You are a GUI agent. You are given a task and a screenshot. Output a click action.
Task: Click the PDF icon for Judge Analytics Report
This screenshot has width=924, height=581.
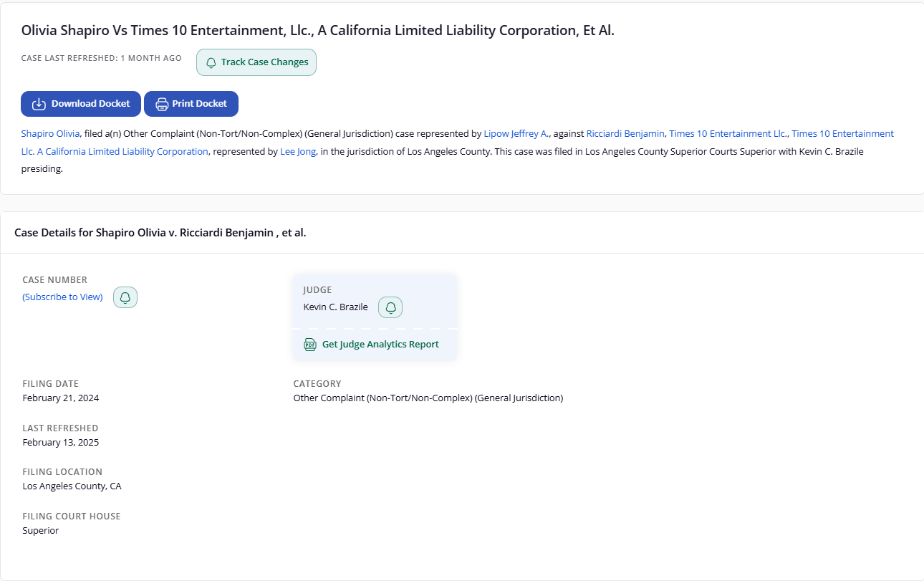click(x=310, y=344)
